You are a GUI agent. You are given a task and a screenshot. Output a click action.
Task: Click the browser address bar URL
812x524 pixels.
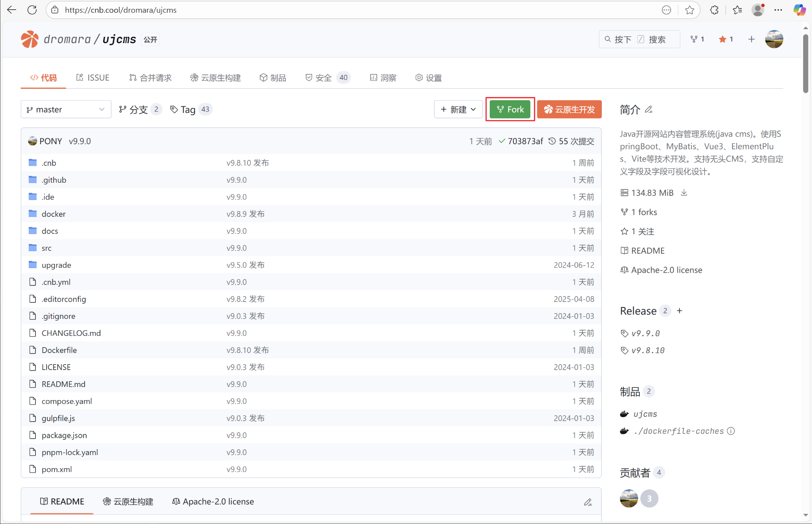pos(121,10)
